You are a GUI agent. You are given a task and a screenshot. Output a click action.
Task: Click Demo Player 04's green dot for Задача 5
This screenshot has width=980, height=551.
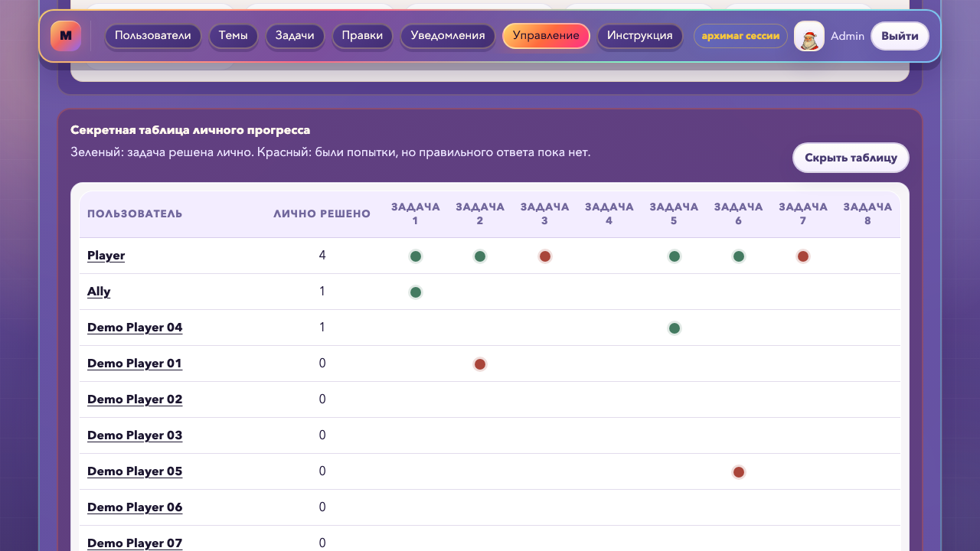pos(675,328)
